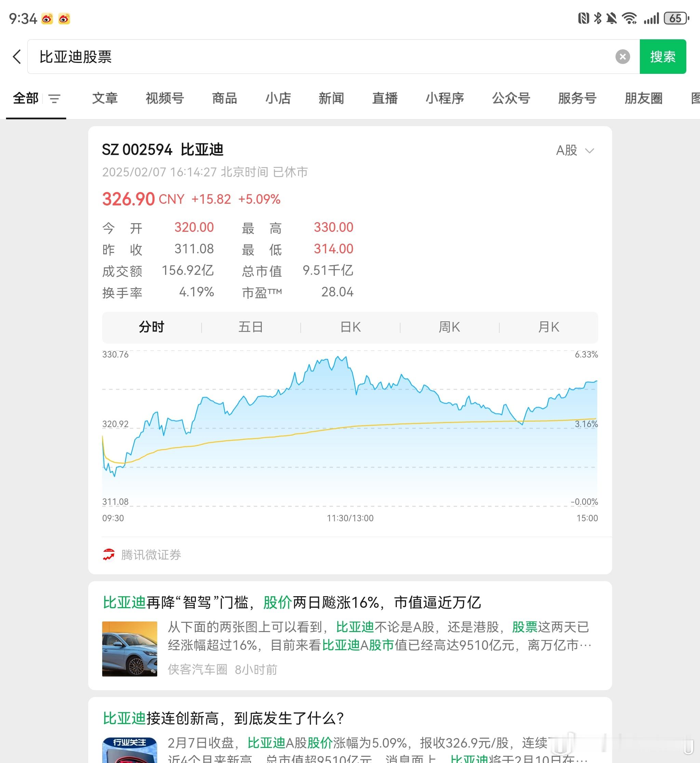Open the 直播 tab

point(385,98)
